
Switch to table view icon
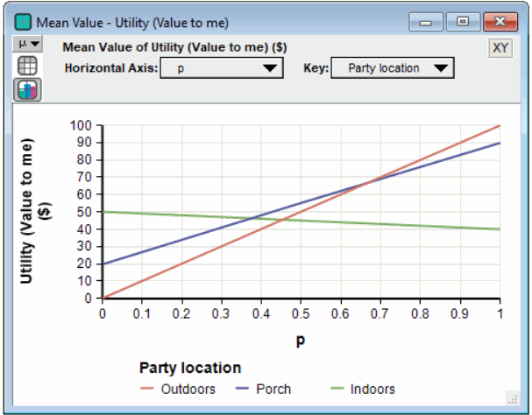click(x=27, y=66)
